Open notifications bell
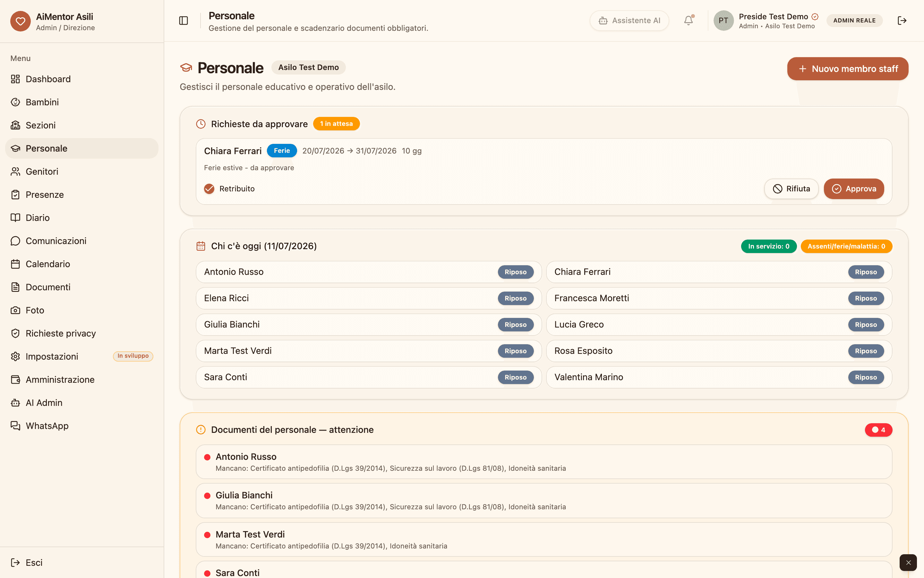This screenshot has height=578, width=924. point(689,21)
